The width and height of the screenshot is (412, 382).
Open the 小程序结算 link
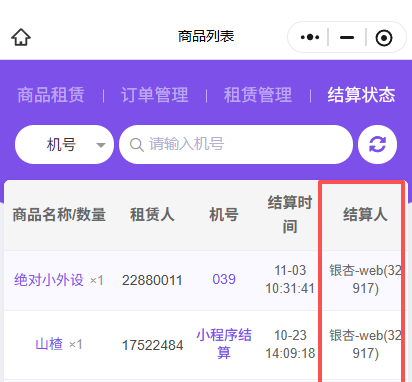tap(224, 344)
